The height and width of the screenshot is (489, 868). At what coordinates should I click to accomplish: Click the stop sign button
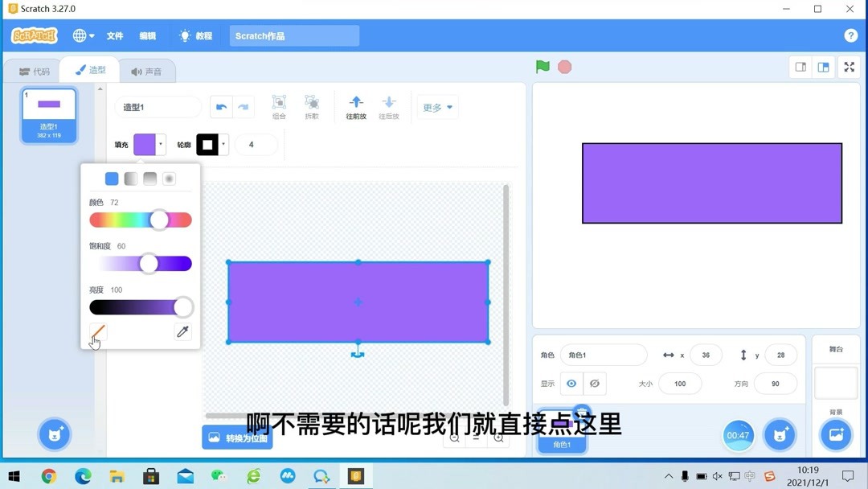[565, 68]
